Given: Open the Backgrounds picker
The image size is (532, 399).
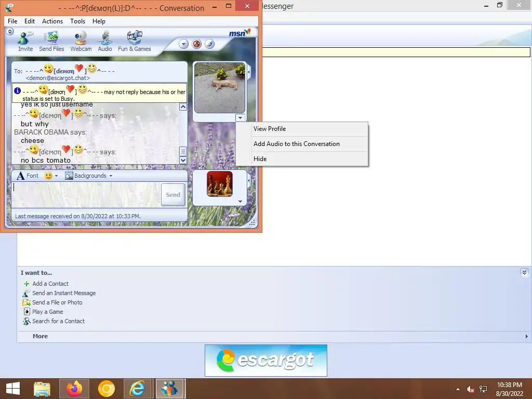Looking at the screenshot, I should tap(86, 176).
